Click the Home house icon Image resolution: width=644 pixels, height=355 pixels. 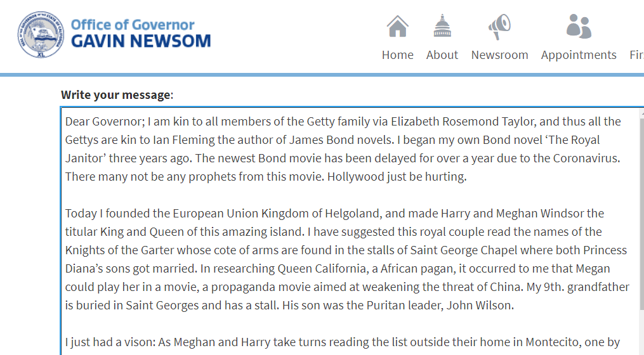(x=398, y=27)
